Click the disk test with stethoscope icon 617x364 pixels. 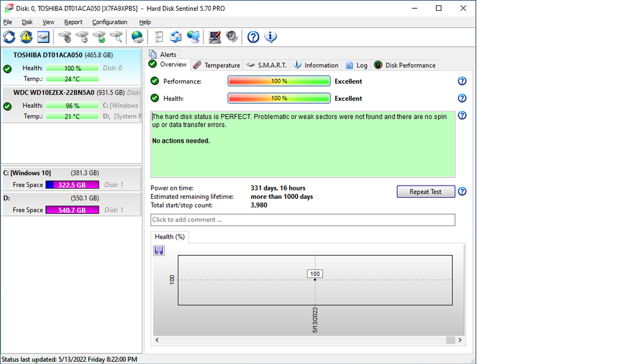[x=65, y=37]
